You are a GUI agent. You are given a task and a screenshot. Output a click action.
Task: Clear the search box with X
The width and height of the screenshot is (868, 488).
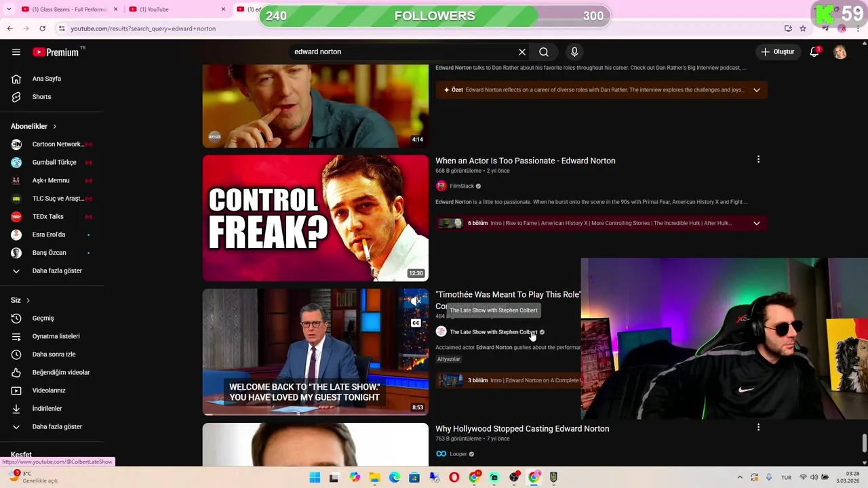click(x=522, y=52)
